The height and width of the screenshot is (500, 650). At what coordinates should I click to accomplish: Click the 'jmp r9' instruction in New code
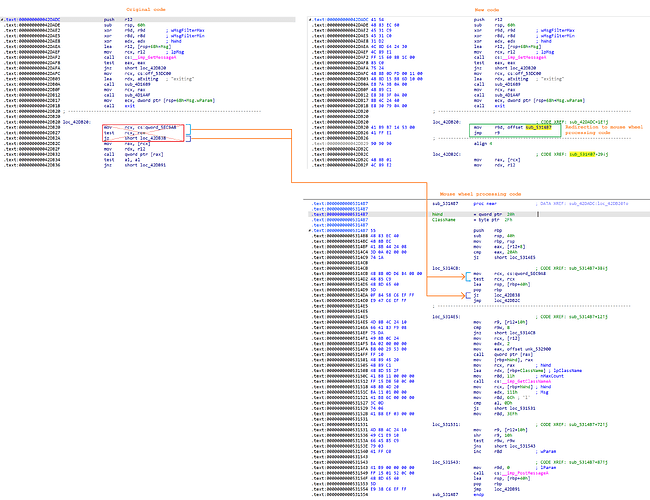[x=488, y=133]
